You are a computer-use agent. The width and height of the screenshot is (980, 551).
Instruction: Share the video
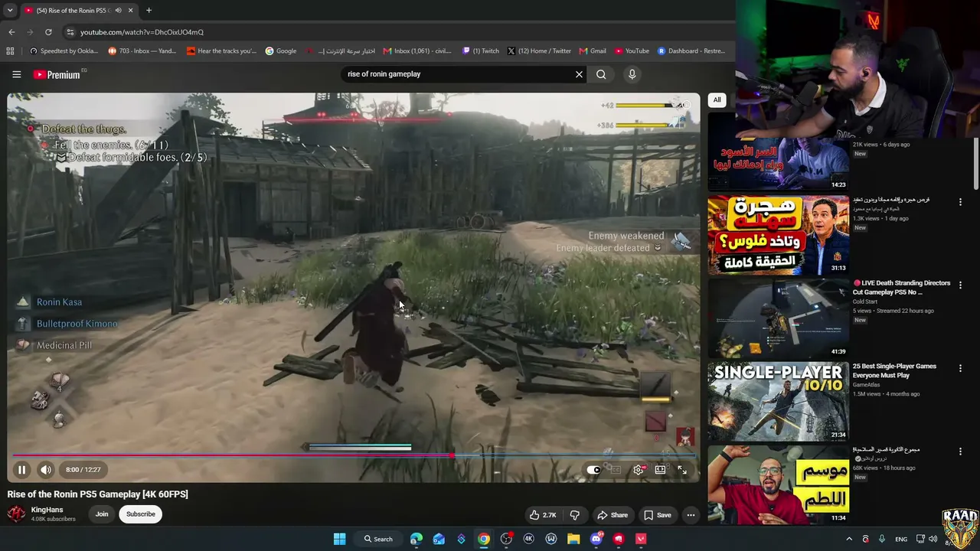(x=612, y=515)
